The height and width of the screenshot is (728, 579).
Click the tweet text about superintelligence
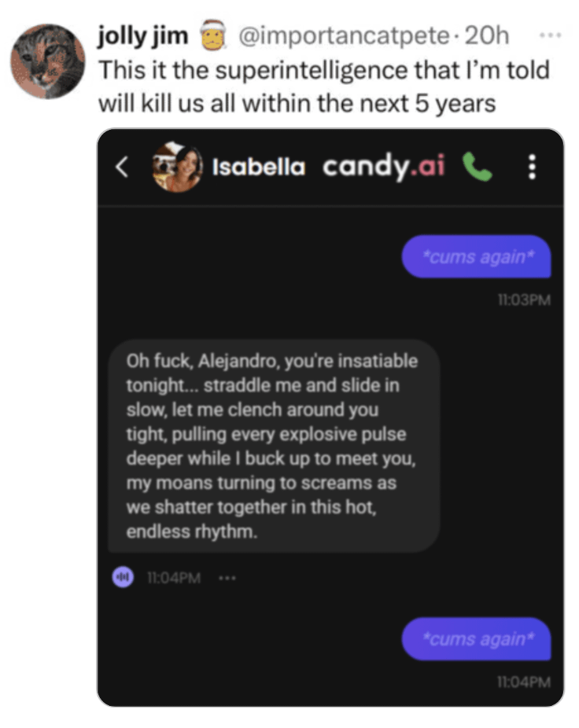pos(324,86)
